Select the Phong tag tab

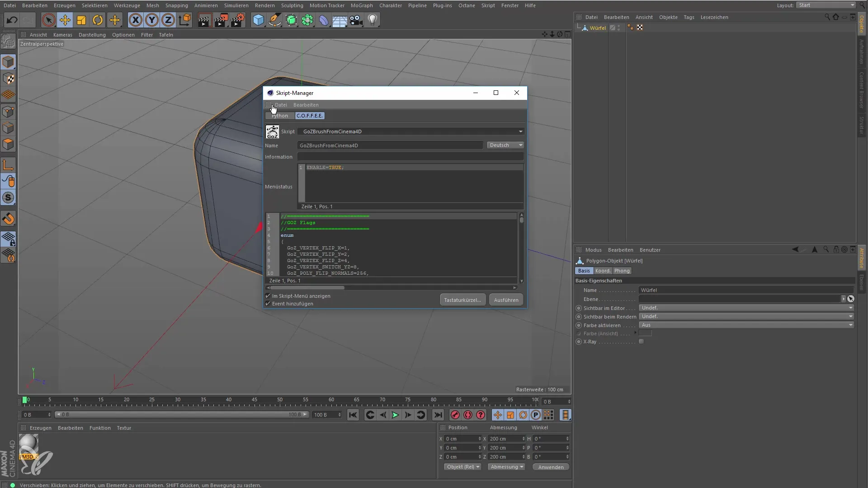pyautogui.click(x=622, y=271)
